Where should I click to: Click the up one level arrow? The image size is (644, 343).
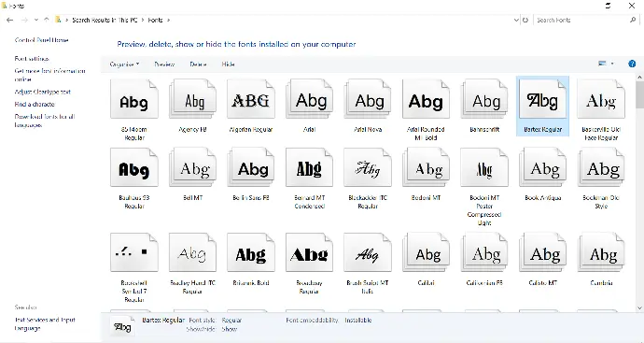47,20
